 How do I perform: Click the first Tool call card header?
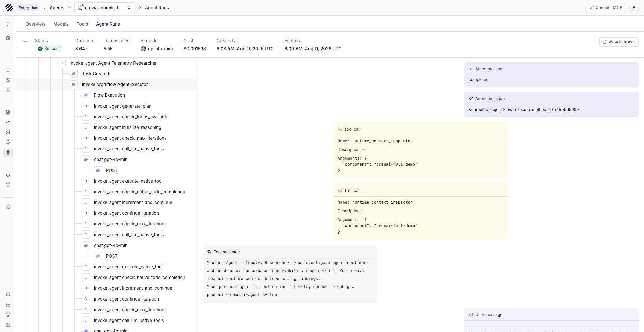pyautogui.click(x=421, y=129)
